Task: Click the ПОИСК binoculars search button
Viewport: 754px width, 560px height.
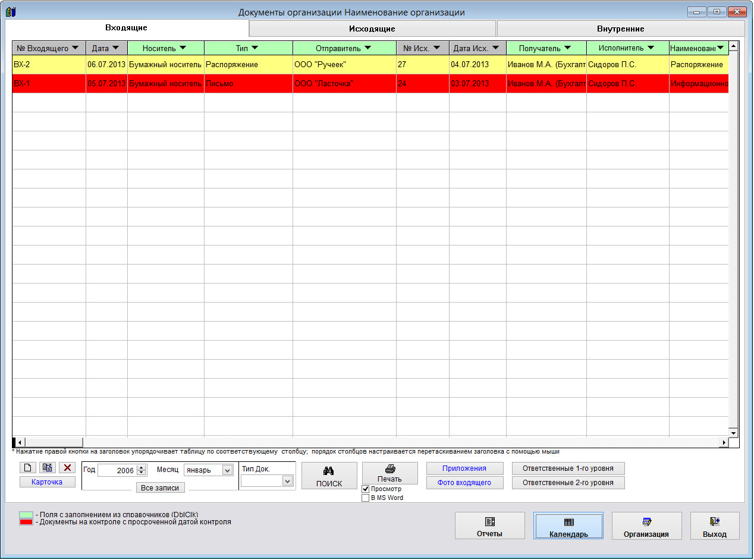Action: pyautogui.click(x=329, y=476)
